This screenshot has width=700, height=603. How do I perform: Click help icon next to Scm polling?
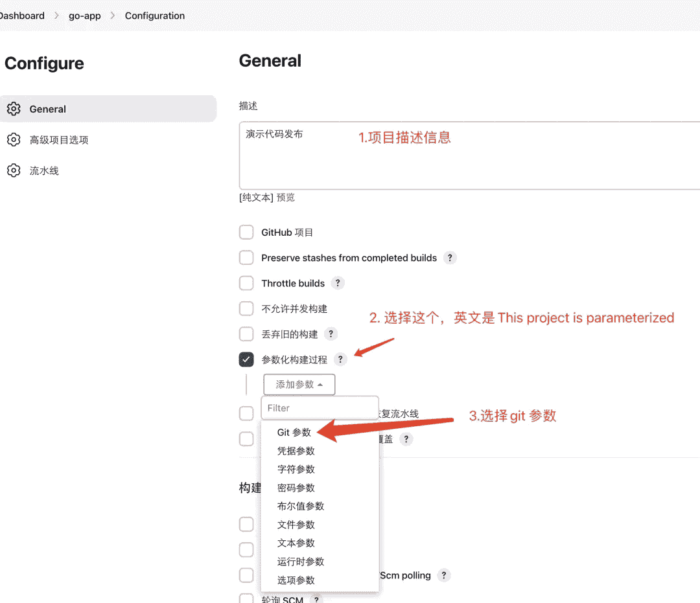[443, 575]
